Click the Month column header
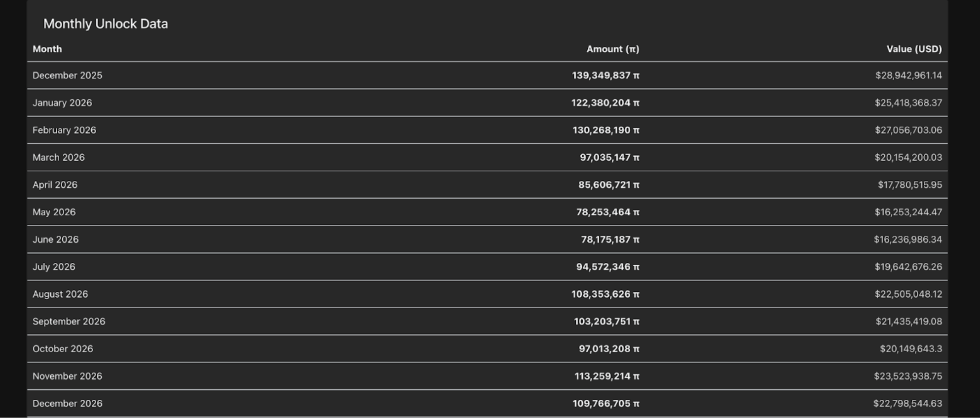Viewport: 980px width, 418px height. click(x=47, y=49)
